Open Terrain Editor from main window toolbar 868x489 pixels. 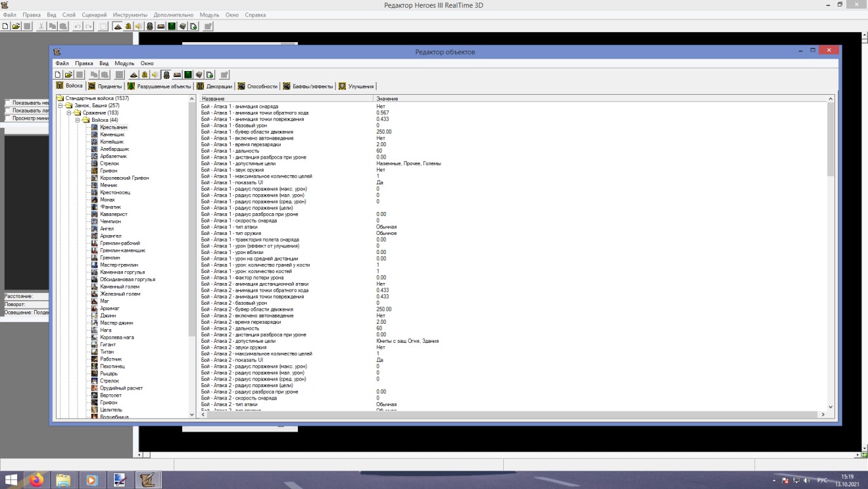click(x=118, y=26)
